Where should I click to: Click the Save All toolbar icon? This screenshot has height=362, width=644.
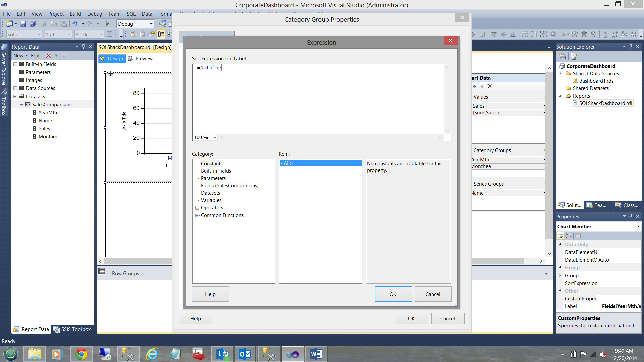(x=33, y=24)
